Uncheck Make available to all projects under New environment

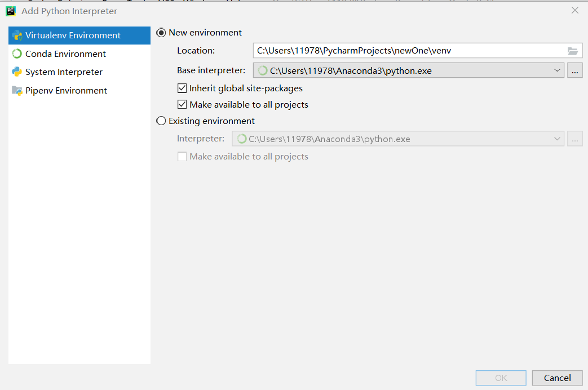(x=182, y=104)
